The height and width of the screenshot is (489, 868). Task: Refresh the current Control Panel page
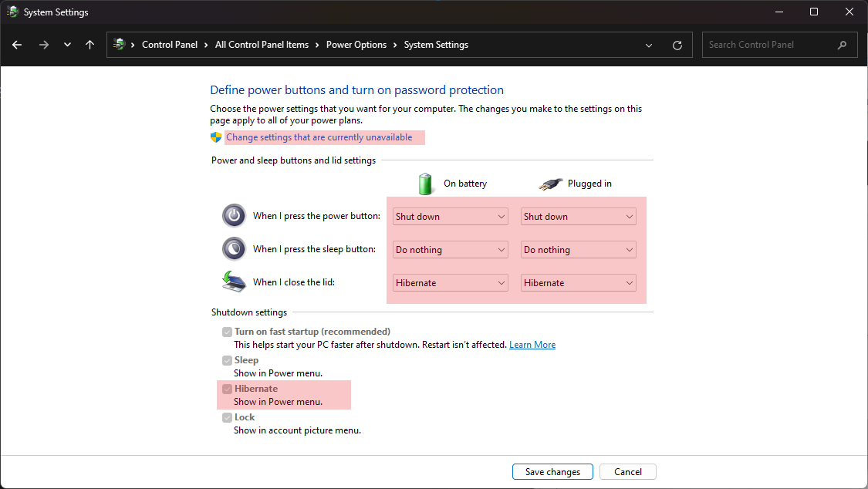[677, 45]
